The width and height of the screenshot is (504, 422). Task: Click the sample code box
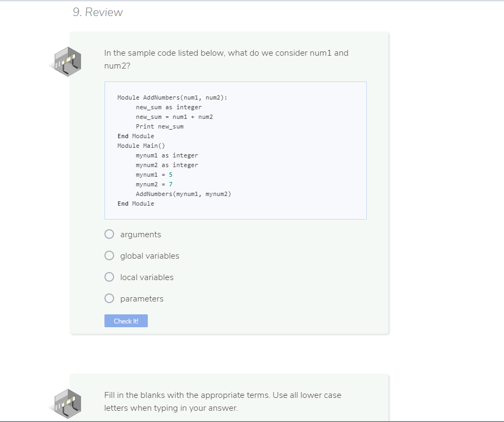[x=236, y=150]
